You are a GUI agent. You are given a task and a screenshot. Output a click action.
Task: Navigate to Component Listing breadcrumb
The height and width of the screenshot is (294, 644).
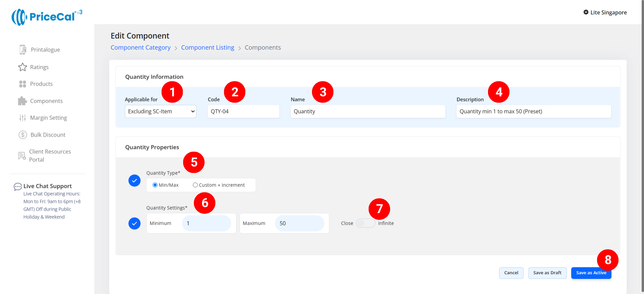[208, 48]
